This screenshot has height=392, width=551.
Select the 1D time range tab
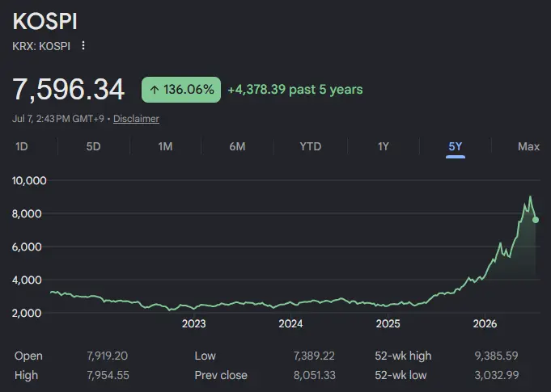[22, 146]
